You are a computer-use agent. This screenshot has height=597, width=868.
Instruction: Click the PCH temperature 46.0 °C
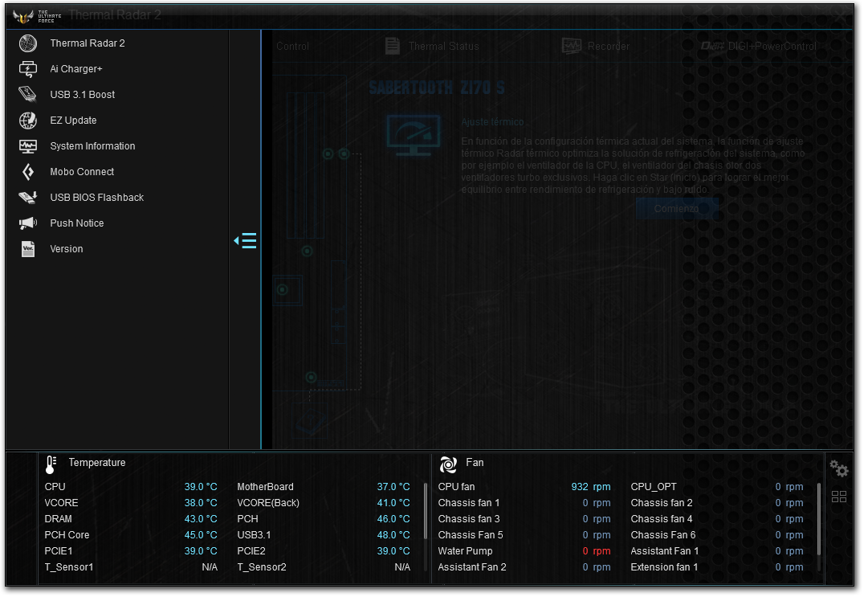[x=393, y=519]
